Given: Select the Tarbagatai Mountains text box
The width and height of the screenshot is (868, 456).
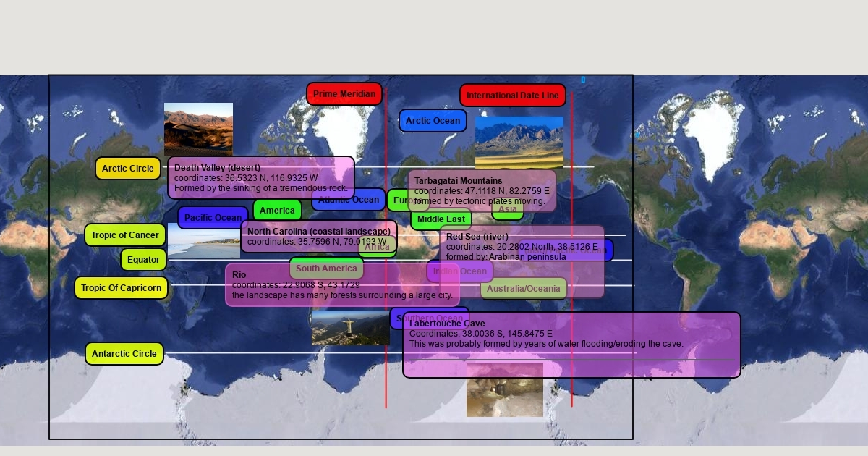Looking at the screenshot, I should coord(482,191).
